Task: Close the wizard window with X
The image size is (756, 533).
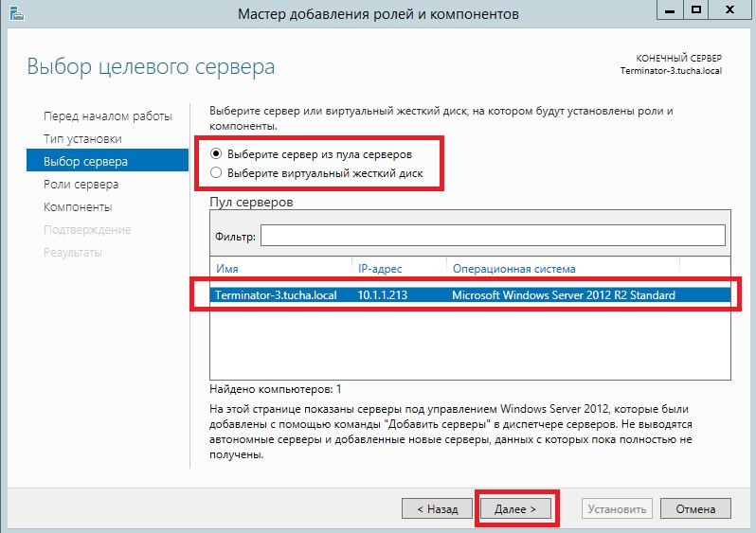Action: tap(730, 10)
